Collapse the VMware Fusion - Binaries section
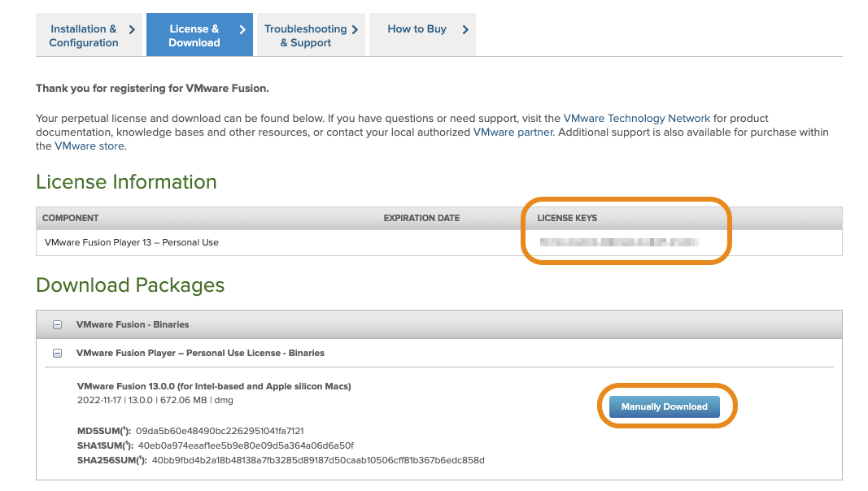The height and width of the screenshot is (491, 868). tap(58, 324)
